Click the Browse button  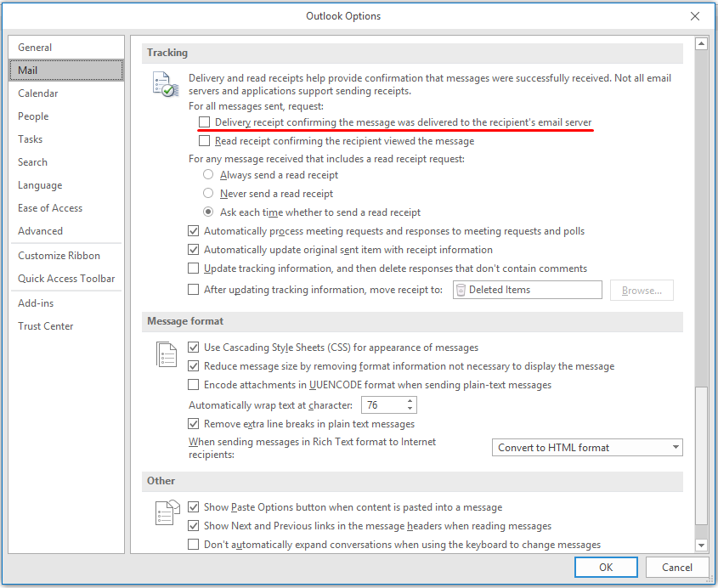point(642,291)
